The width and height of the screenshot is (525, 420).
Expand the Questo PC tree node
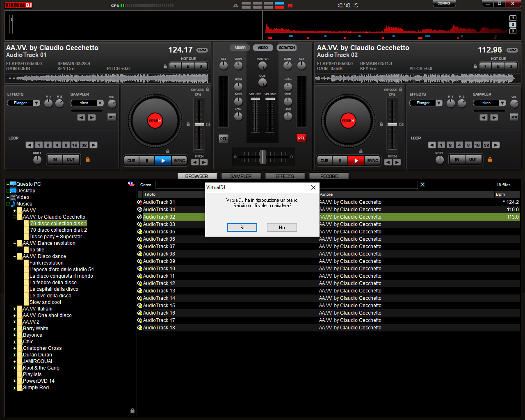click(x=8, y=184)
